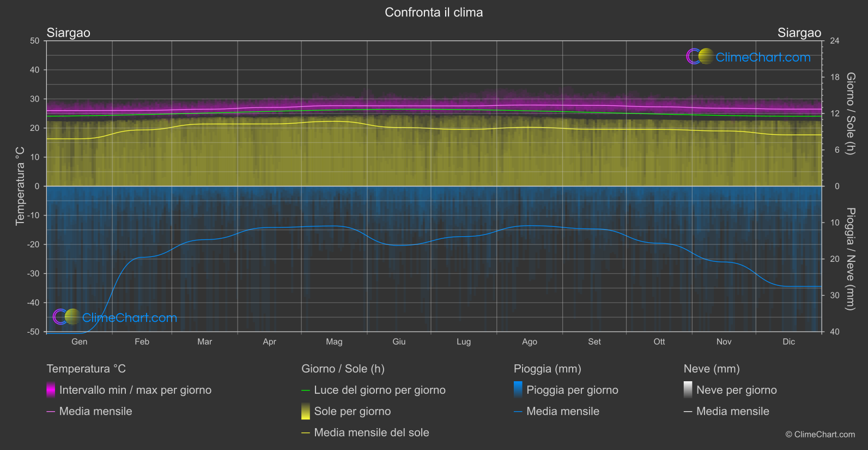This screenshot has height=450, width=868.
Task: Click the '50' tick on temperature axis
Action: tap(35, 41)
